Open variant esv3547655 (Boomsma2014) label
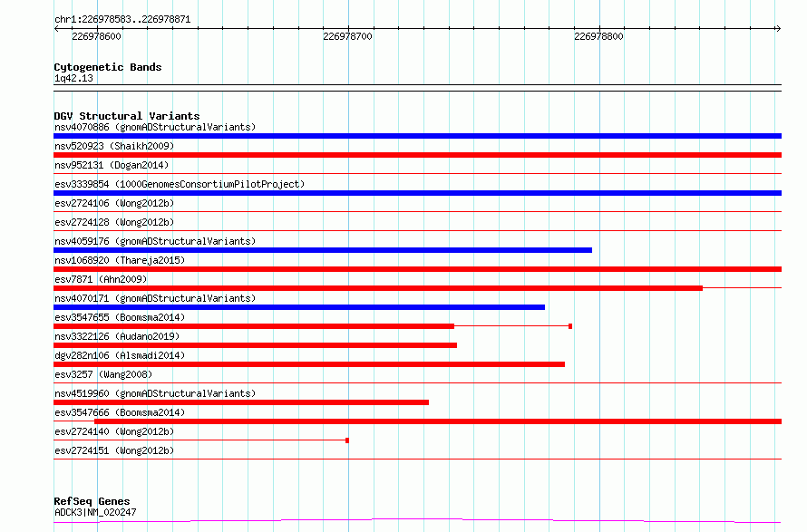Screen dimensions: 807x532 pos(120,317)
